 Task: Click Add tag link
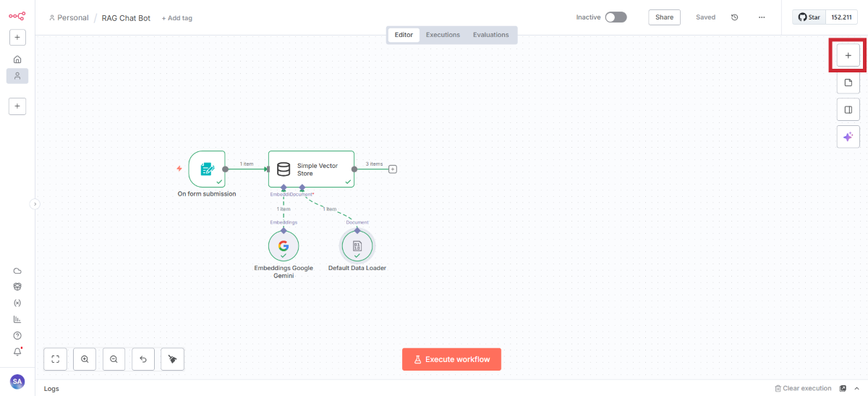(x=177, y=18)
